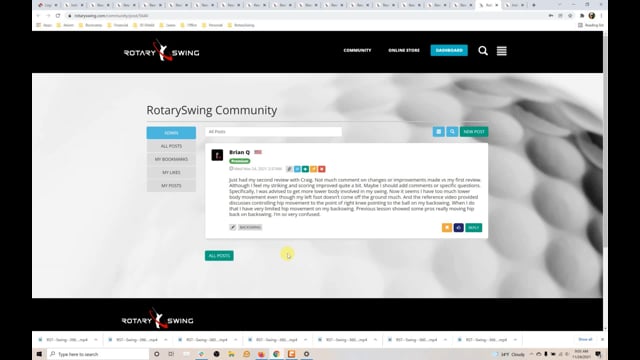Open the COMMUNITY nav item

coord(357,50)
